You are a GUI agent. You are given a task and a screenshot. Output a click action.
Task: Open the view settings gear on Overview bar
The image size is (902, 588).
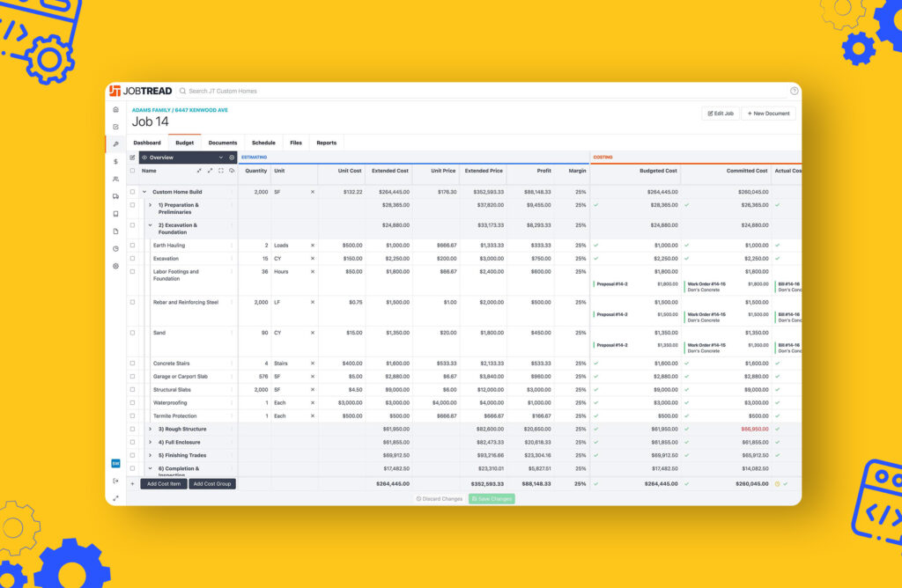click(232, 158)
